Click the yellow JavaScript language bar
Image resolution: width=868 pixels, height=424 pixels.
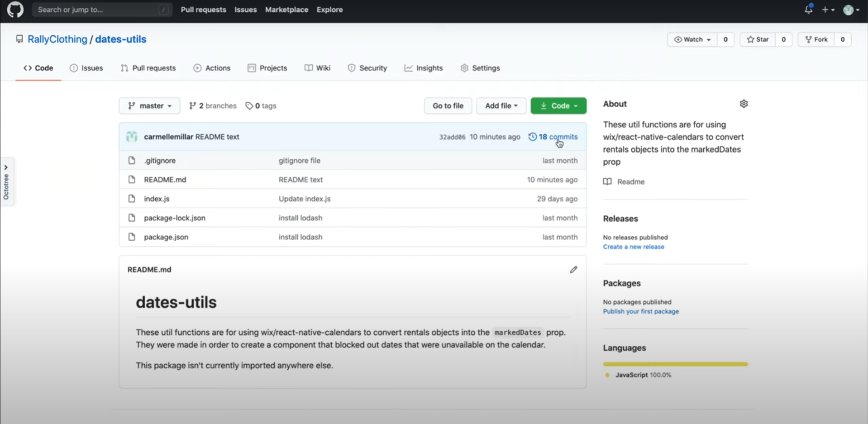coord(675,364)
